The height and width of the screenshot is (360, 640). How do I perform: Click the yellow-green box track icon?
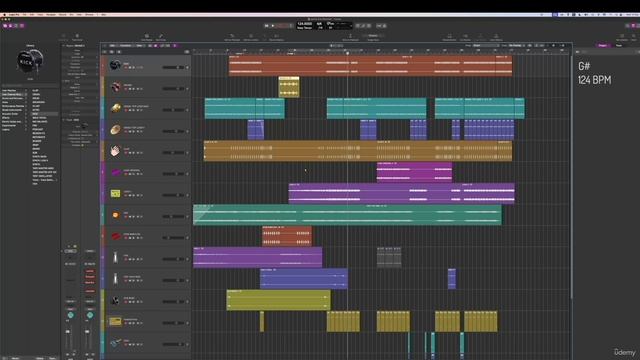(116, 193)
